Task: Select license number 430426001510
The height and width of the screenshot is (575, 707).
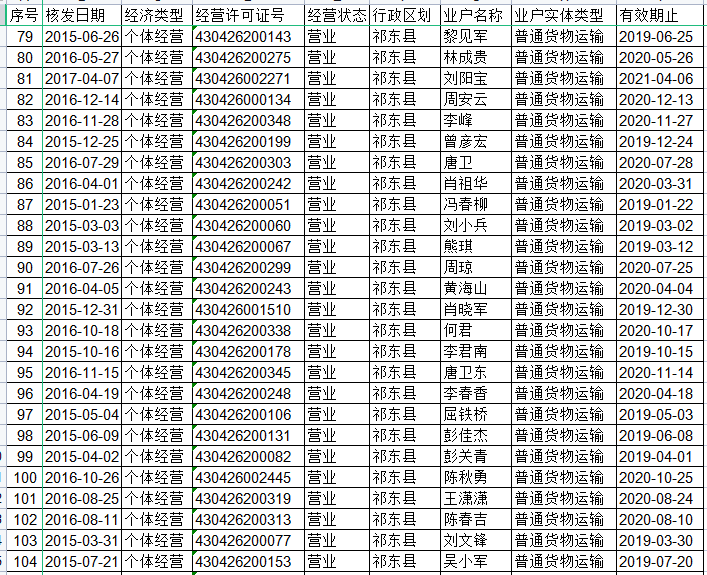Action: [x=243, y=309]
